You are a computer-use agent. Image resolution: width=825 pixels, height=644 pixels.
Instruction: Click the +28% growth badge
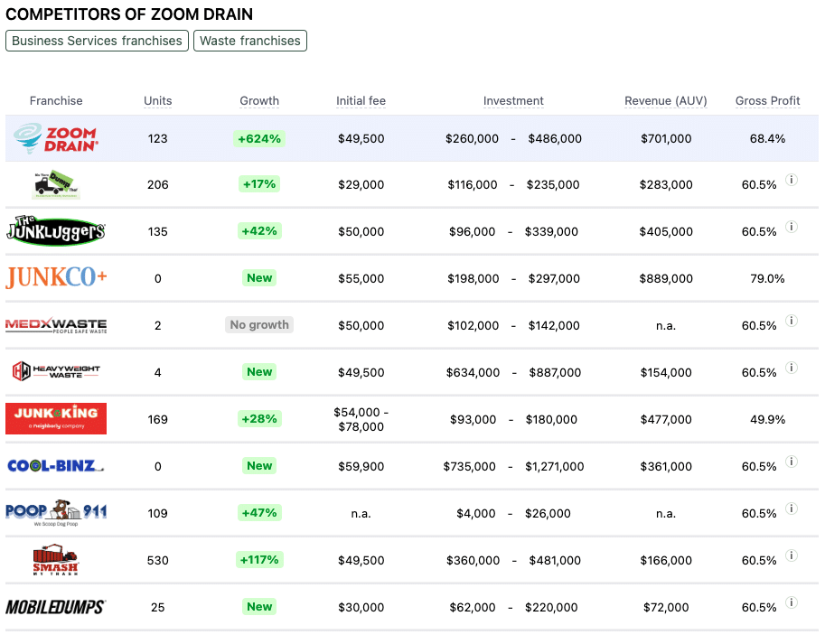click(259, 418)
